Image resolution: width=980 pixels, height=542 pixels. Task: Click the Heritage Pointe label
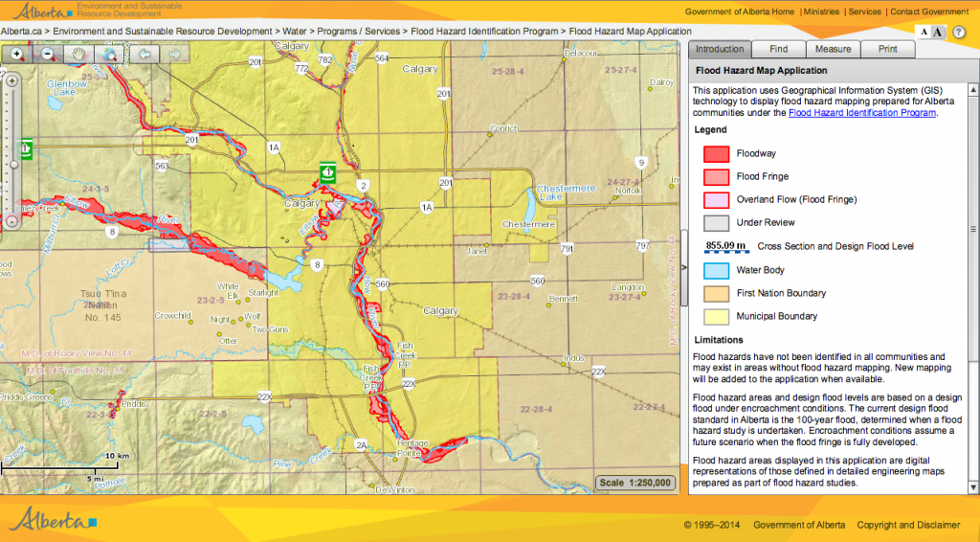pyautogui.click(x=413, y=447)
